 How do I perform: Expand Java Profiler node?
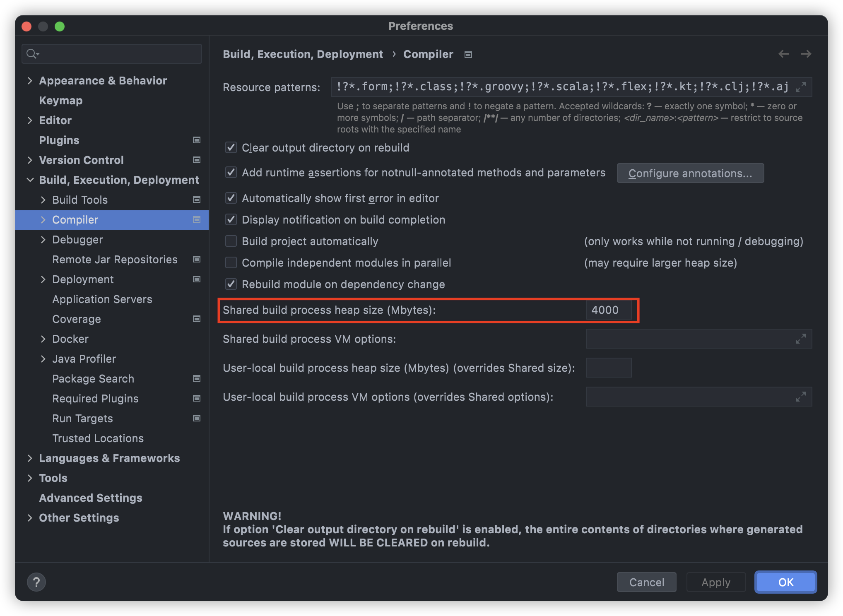tap(43, 359)
